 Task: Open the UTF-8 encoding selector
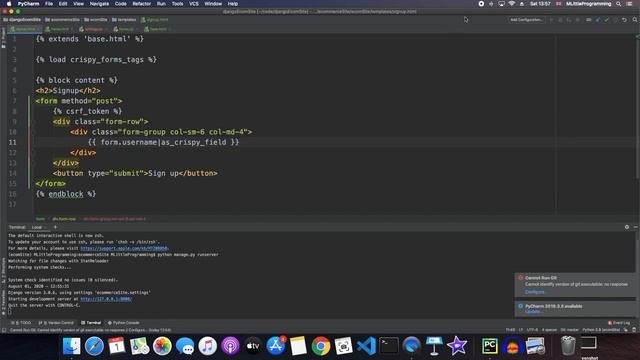coord(532,330)
